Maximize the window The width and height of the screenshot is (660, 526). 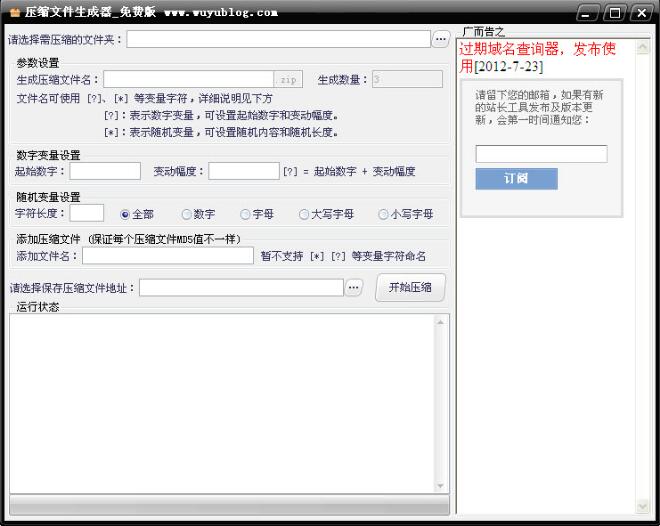click(x=615, y=13)
